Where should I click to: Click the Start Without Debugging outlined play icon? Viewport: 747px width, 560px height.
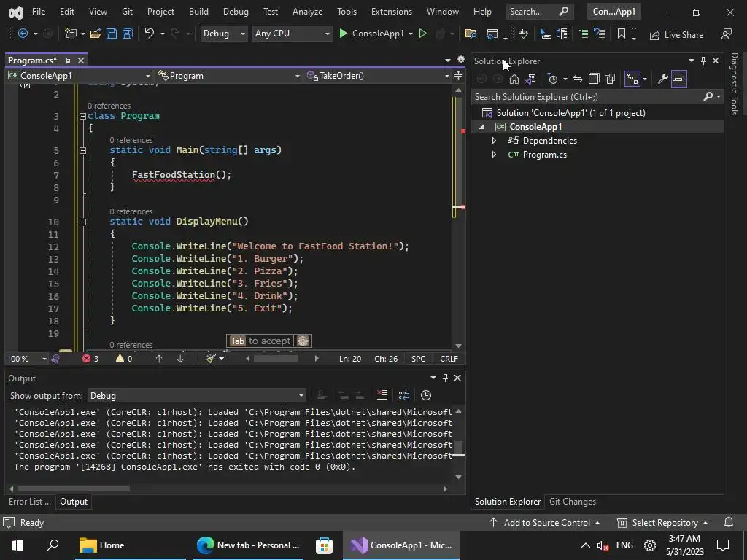[422, 34]
